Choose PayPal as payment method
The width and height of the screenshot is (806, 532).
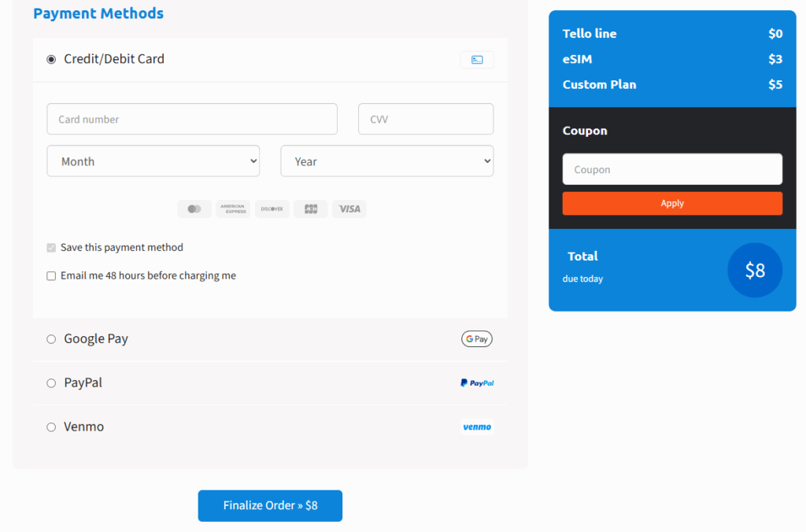click(51, 383)
